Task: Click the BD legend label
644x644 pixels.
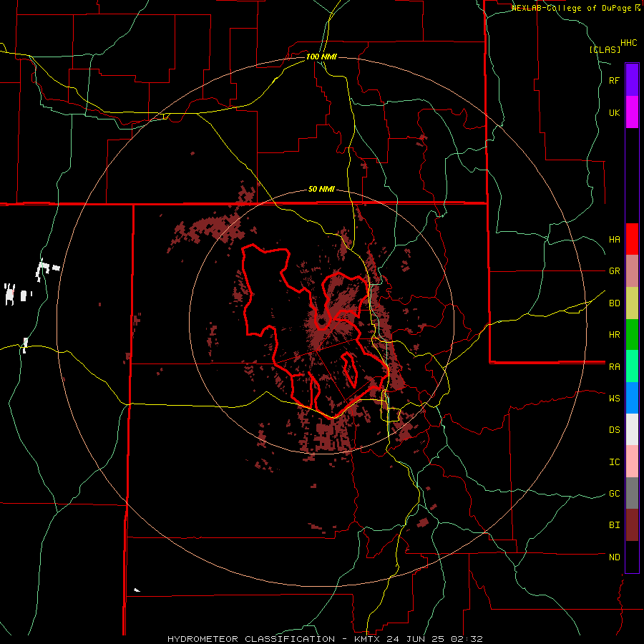Action: pyautogui.click(x=614, y=303)
